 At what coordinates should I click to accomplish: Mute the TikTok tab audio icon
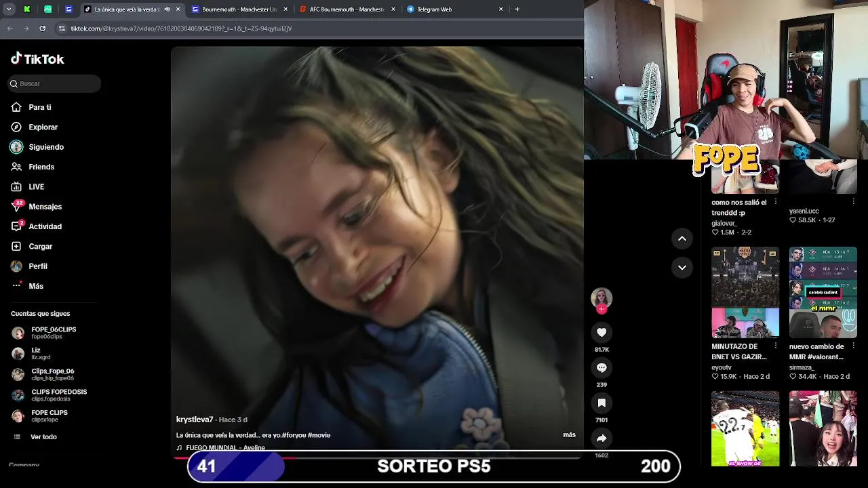167,9
